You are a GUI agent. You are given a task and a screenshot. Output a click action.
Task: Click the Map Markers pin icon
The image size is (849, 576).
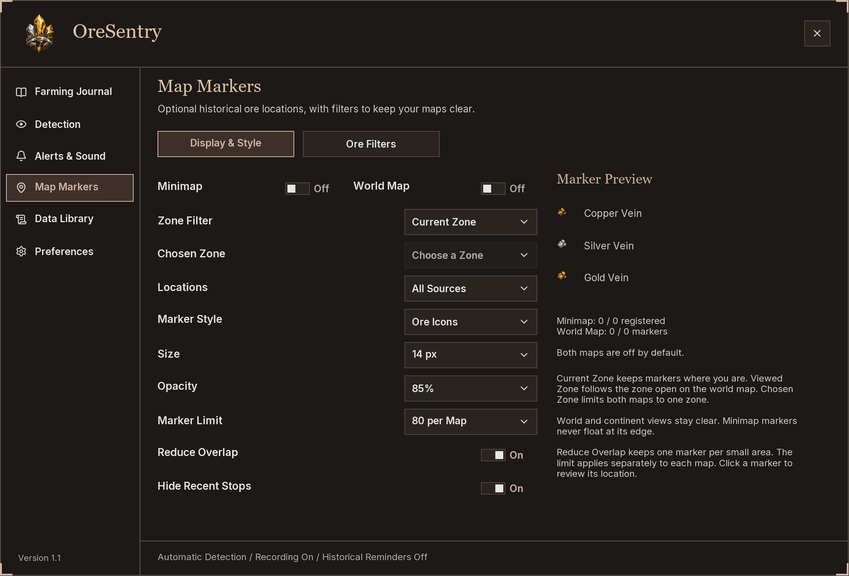coord(21,187)
